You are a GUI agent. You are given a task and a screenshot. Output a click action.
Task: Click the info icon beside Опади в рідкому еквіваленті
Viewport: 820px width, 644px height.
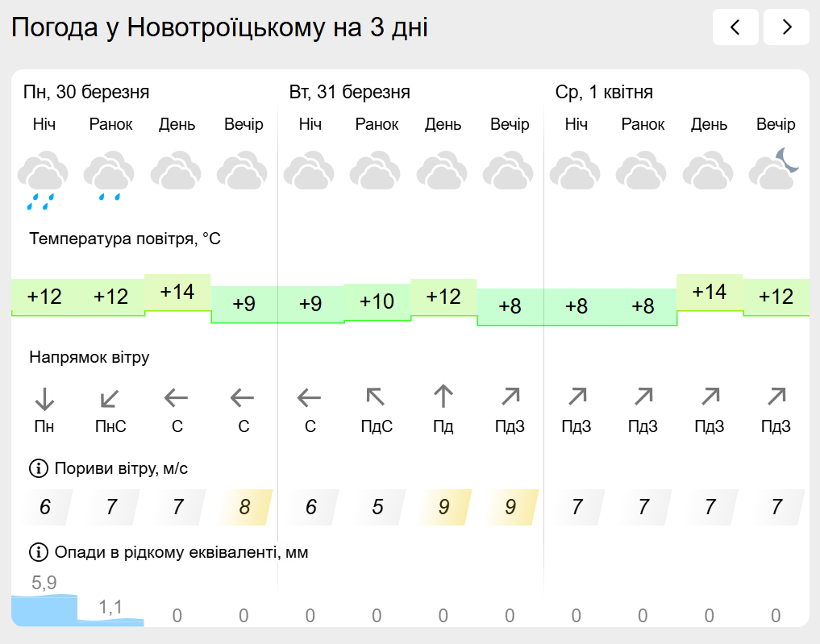(x=38, y=552)
